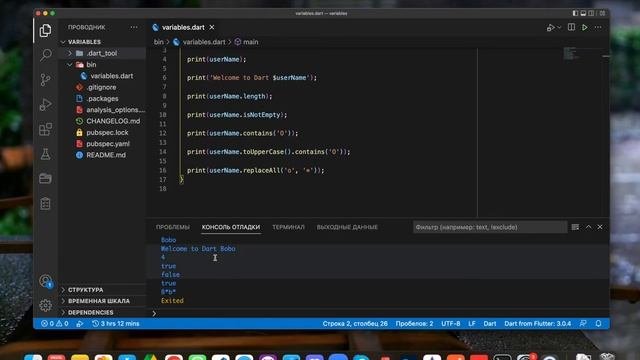Open the Extensions view

tap(45, 129)
